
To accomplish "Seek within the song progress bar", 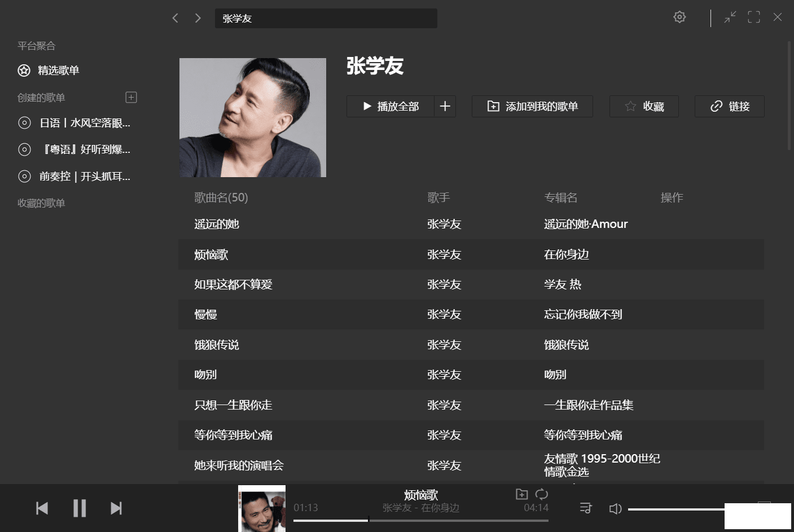I will tap(421, 520).
